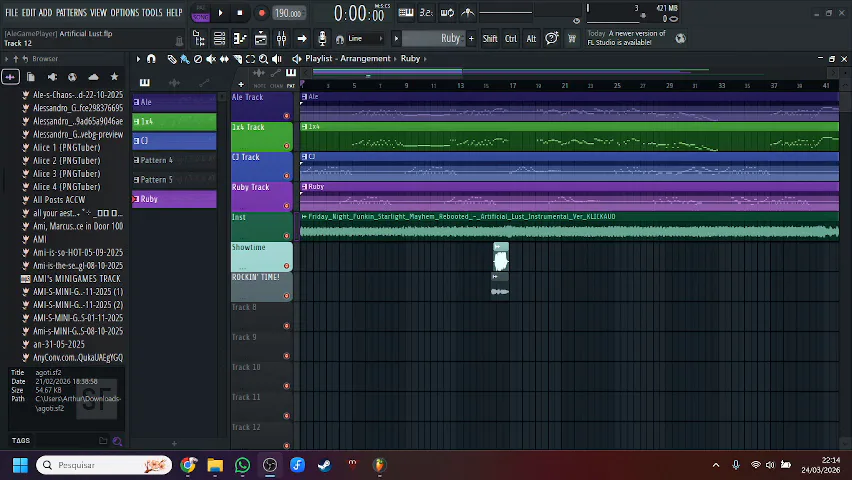
Task: Toggle loop recording icon
Action: click(447, 13)
